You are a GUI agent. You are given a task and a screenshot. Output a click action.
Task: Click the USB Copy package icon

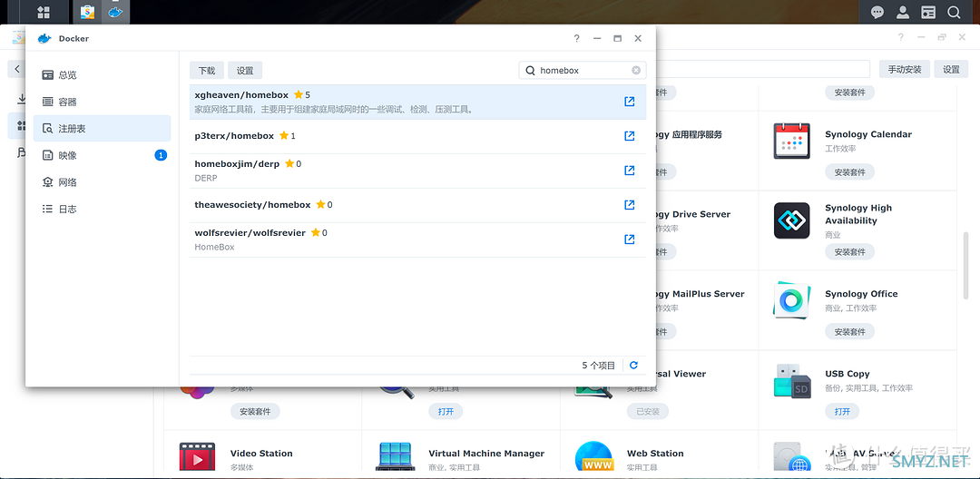pos(792,380)
